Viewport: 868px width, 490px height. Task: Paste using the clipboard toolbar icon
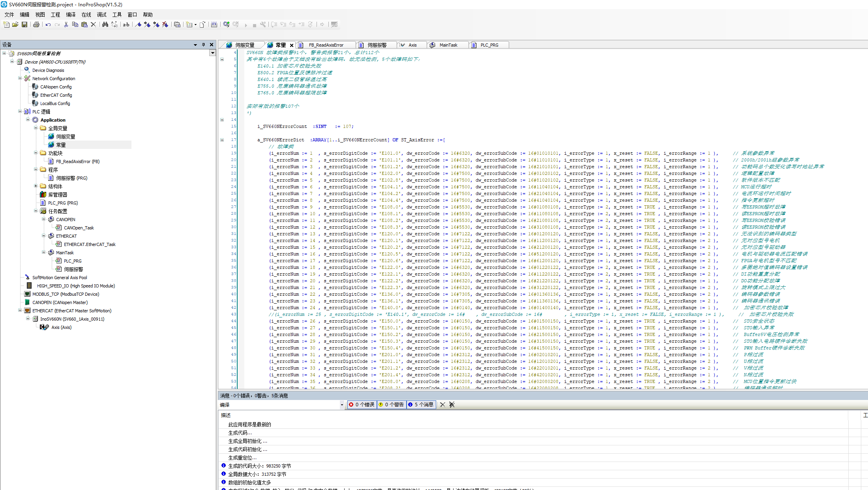84,24
